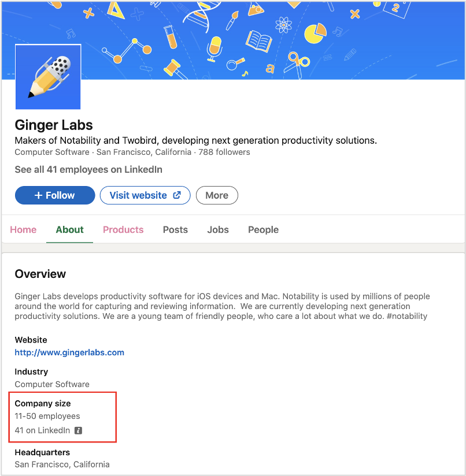Follow the Ginger Labs company page
466x476 pixels.
(x=55, y=195)
